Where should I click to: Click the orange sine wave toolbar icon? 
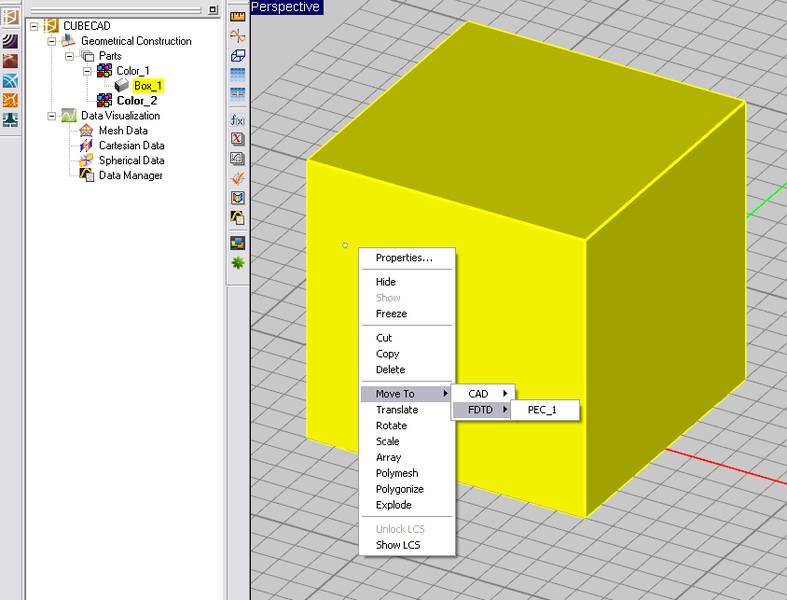[x=238, y=36]
